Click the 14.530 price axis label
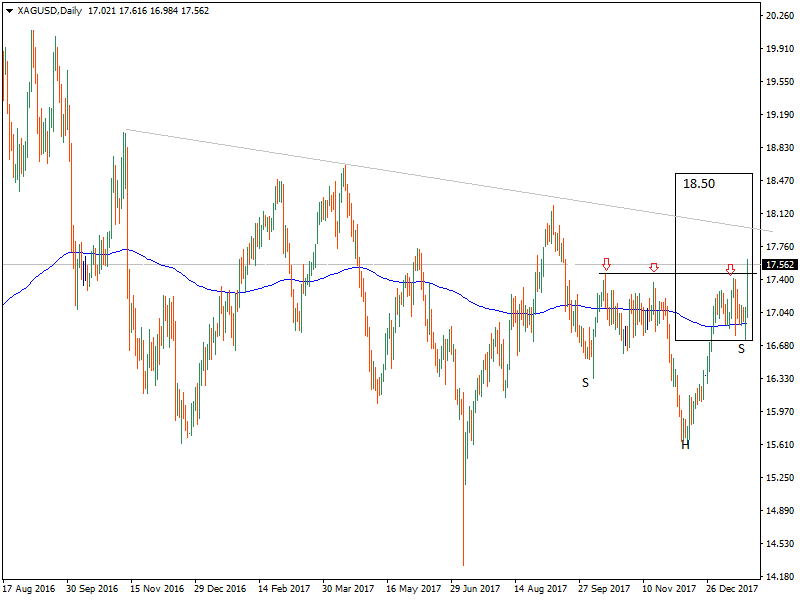 coord(780,543)
